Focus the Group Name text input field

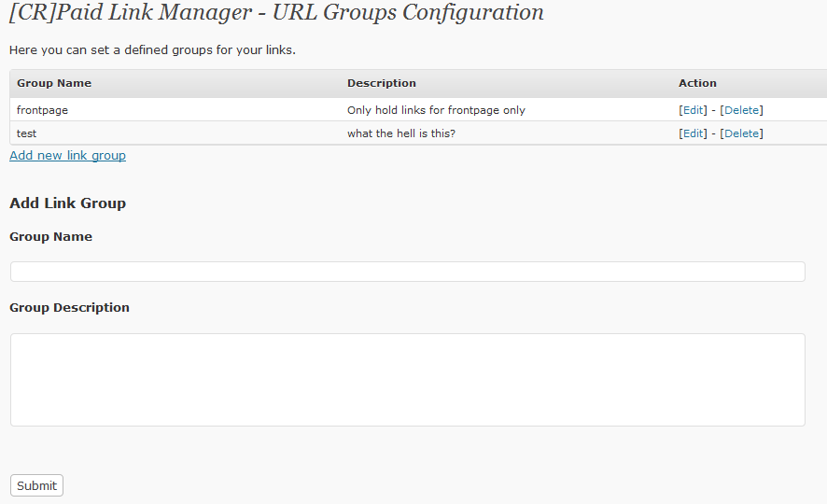[407, 272]
